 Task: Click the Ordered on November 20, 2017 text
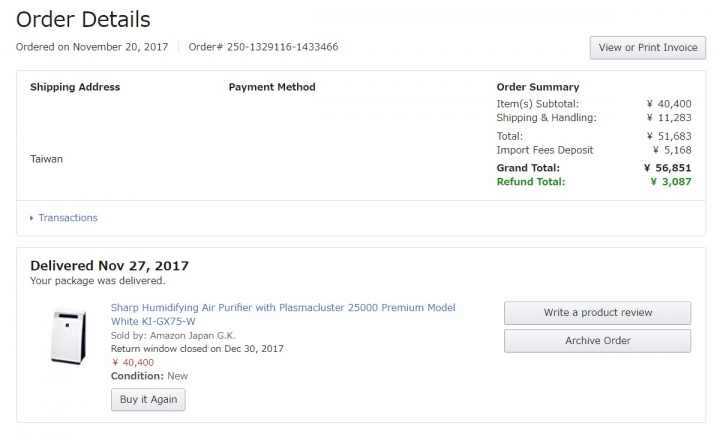(93, 47)
